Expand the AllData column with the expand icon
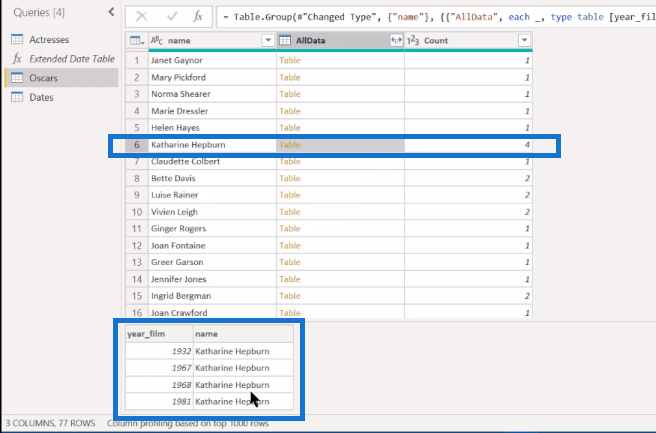This screenshot has height=433, width=656. pyautogui.click(x=396, y=41)
